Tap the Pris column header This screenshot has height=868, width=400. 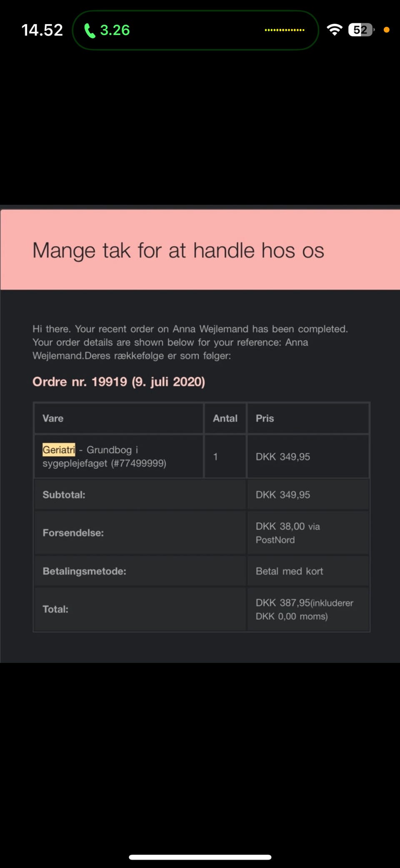pyautogui.click(x=265, y=418)
